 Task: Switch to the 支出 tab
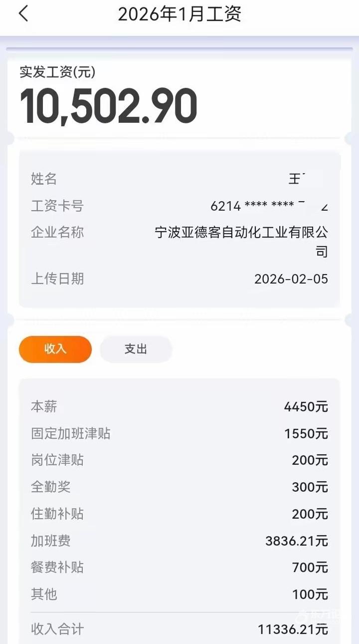click(136, 349)
